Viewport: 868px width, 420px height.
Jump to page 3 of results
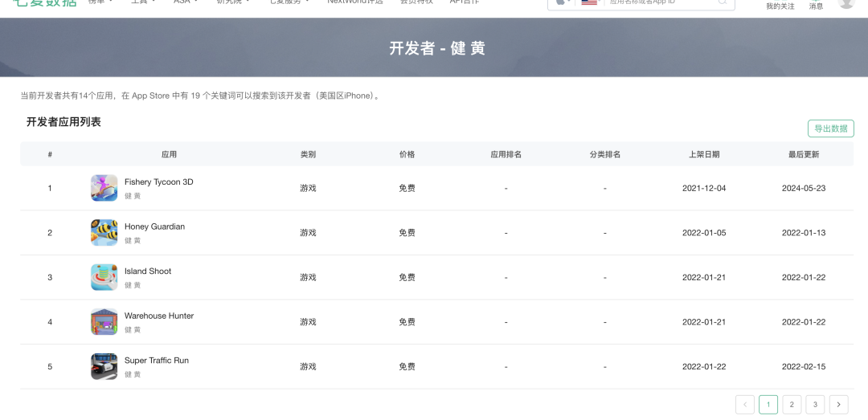click(x=815, y=405)
